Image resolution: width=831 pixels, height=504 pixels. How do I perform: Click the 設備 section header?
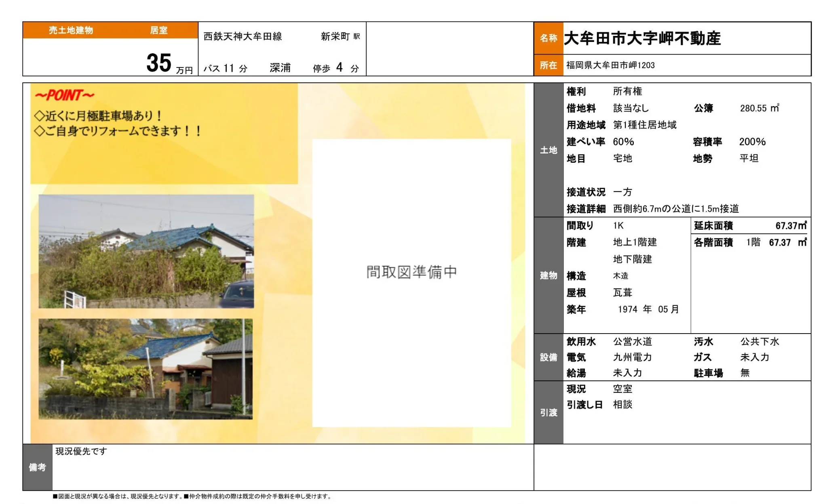[x=548, y=357]
